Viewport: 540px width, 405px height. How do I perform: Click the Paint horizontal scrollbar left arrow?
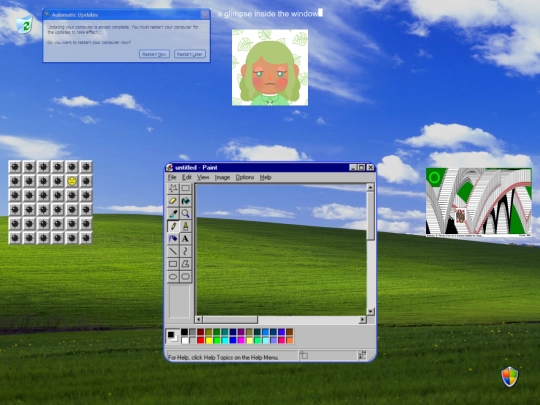pyautogui.click(x=198, y=320)
